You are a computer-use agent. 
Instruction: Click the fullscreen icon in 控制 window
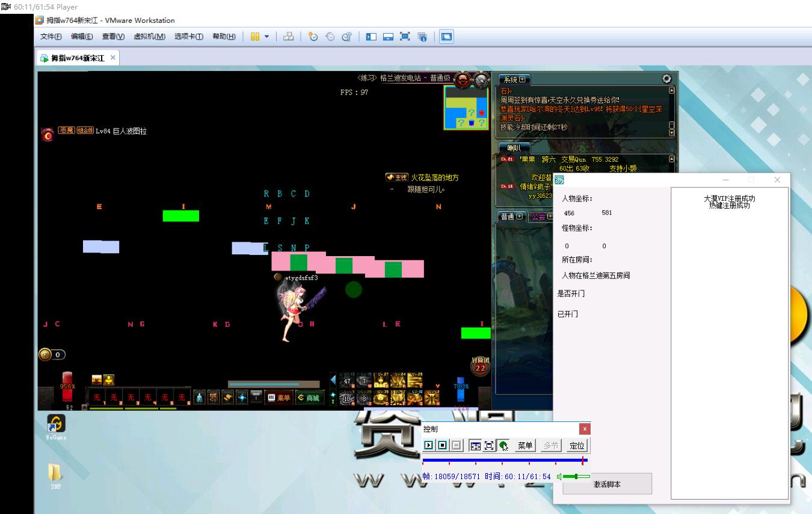click(x=489, y=445)
